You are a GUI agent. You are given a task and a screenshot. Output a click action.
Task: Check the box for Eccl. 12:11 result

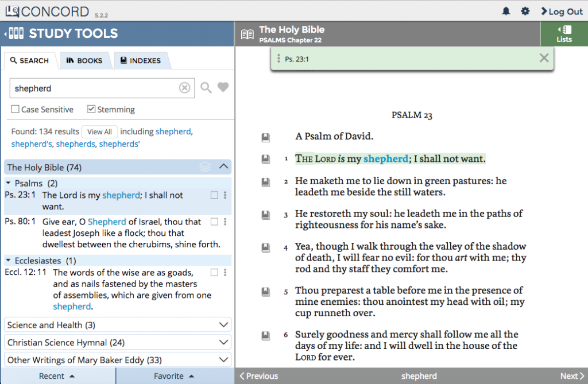(214, 272)
